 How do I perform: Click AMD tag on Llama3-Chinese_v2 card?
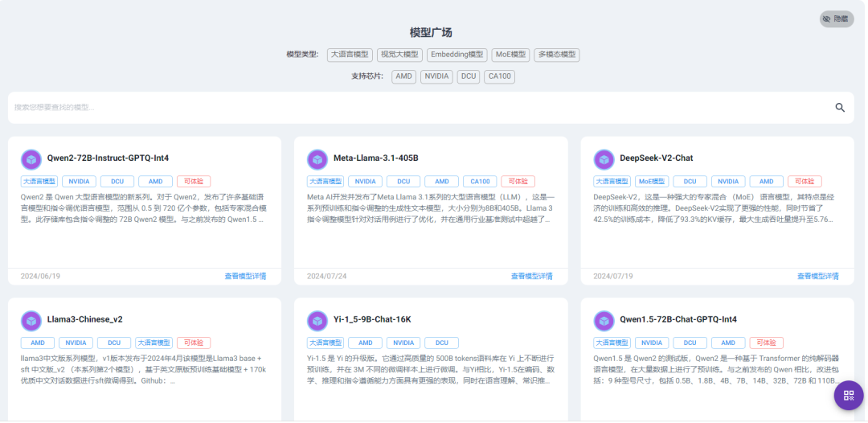coord(38,343)
